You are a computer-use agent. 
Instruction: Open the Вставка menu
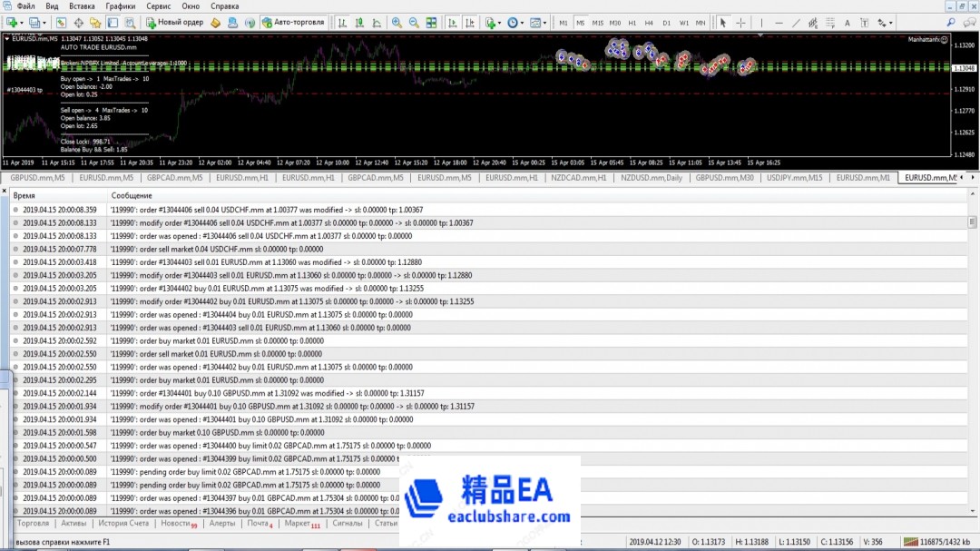click(x=82, y=6)
